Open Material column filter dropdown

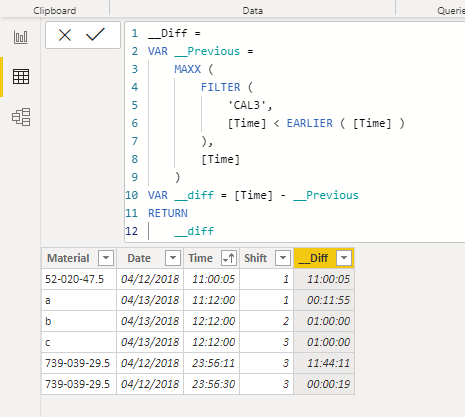click(x=106, y=258)
